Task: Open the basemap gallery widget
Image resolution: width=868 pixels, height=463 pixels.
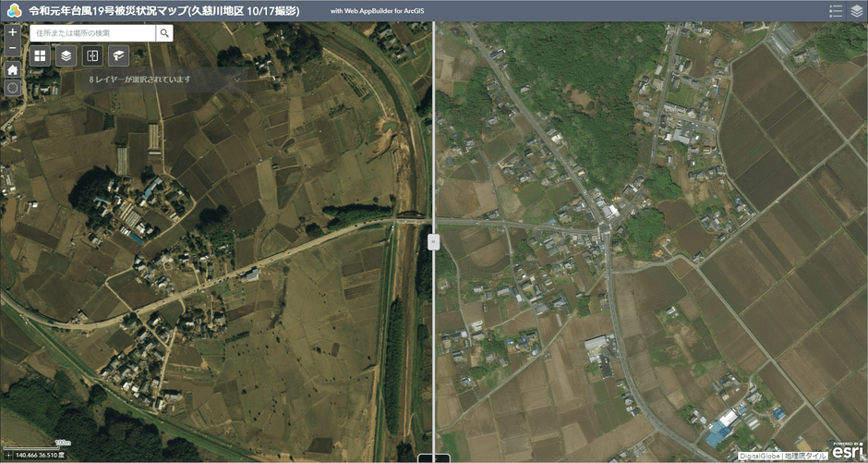Action: coord(40,56)
